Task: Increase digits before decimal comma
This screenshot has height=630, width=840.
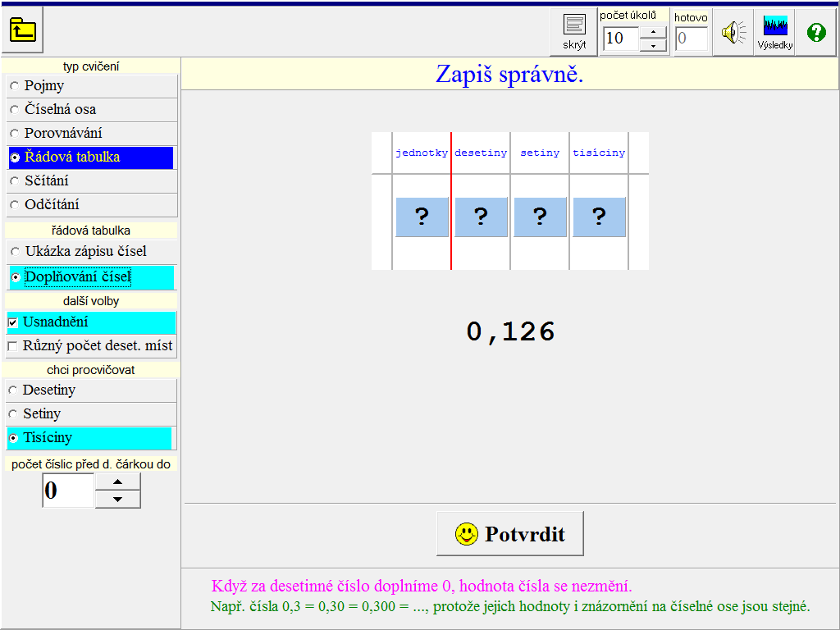Action: pos(118,482)
